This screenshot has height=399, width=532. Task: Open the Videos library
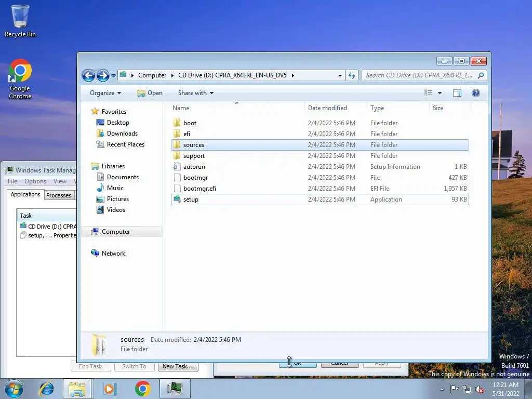(116, 210)
